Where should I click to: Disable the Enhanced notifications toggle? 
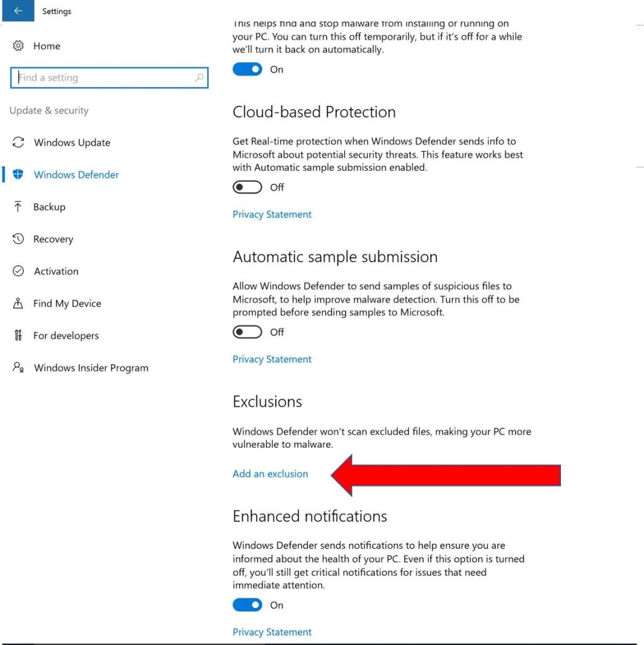tap(247, 605)
